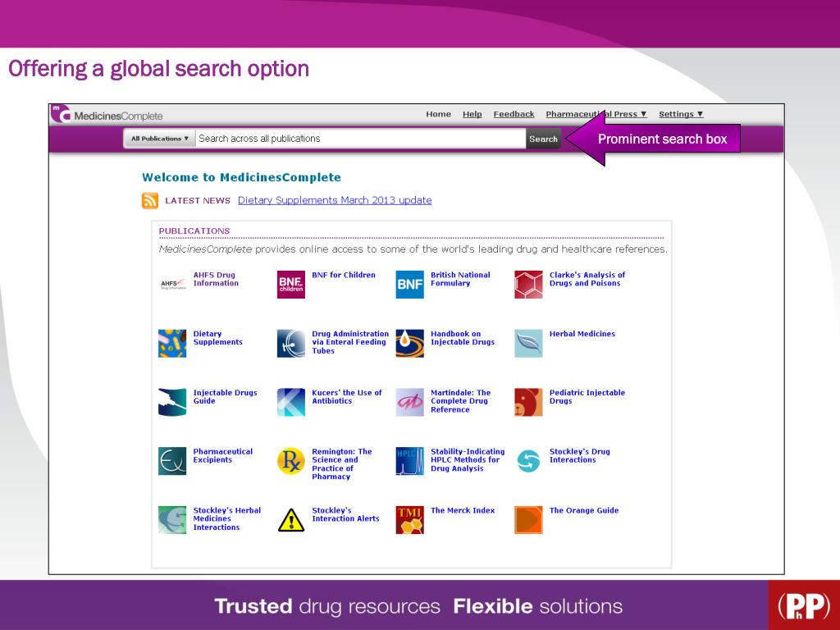Viewport: 840px width, 630px height.
Task: Open Injectable Drugs Guide syringe icon
Action: coord(172,402)
